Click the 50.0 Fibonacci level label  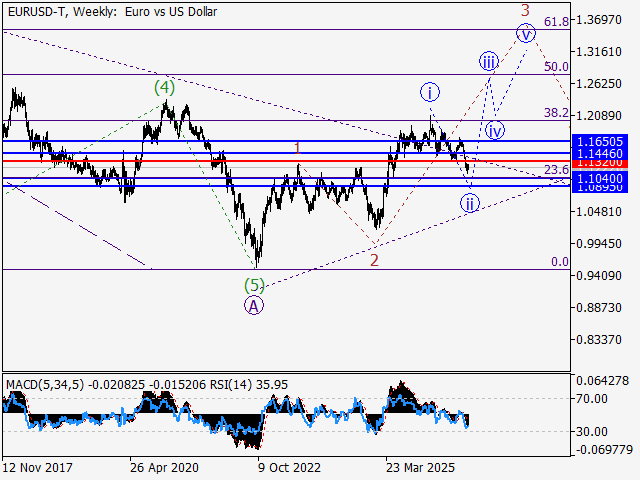pos(556,67)
